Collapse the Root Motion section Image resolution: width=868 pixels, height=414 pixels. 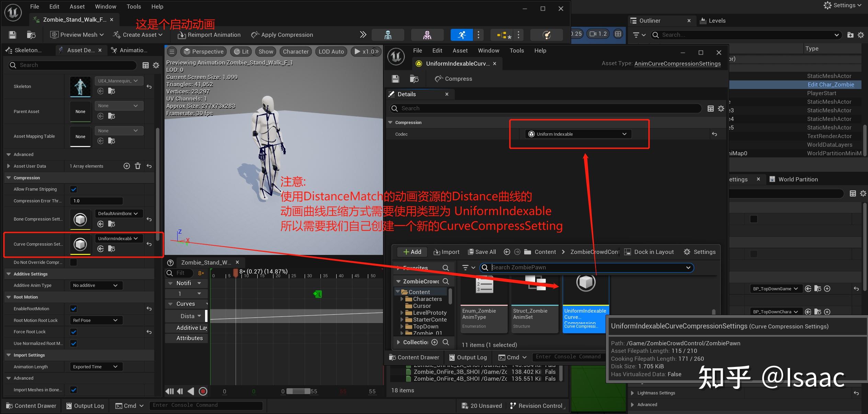click(x=8, y=297)
